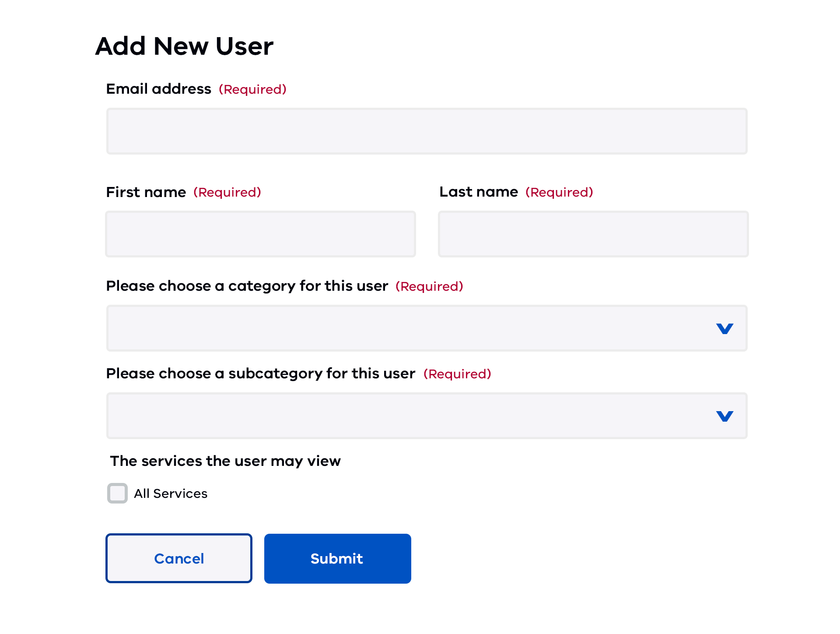
Task: Submit the Add New User form
Action: pyautogui.click(x=337, y=558)
